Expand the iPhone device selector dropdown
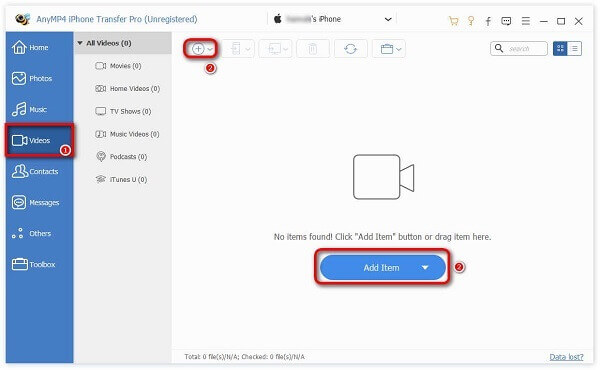Viewport: 600px width, 370px height. point(388,19)
